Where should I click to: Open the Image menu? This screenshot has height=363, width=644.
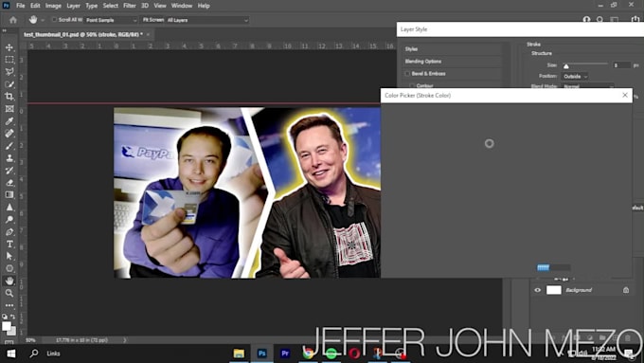point(53,6)
